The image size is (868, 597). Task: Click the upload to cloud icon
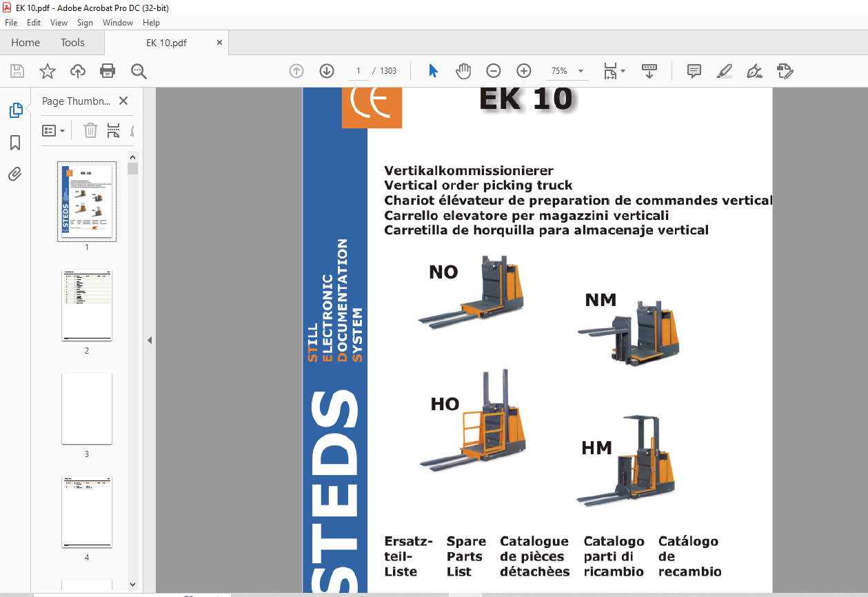click(x=78, y=71)
